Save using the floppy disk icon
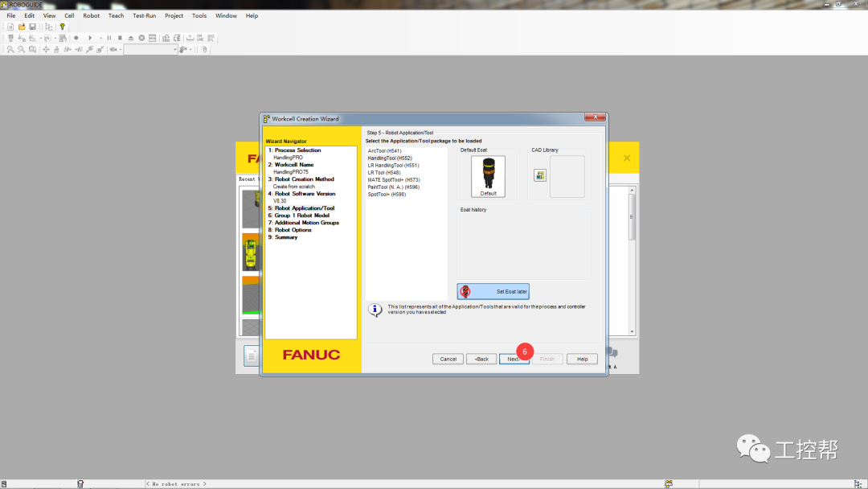 [x=33, y=27]
